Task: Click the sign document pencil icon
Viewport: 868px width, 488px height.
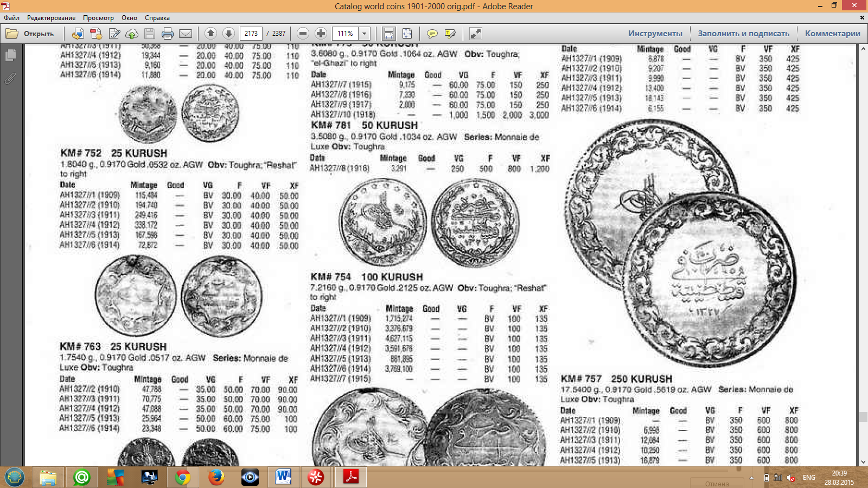Action: (114, 34)
